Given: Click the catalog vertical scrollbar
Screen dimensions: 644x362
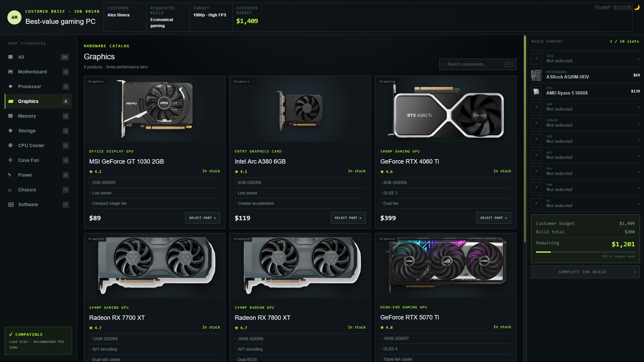Looking at the screenshot, I should coord(525,139).
